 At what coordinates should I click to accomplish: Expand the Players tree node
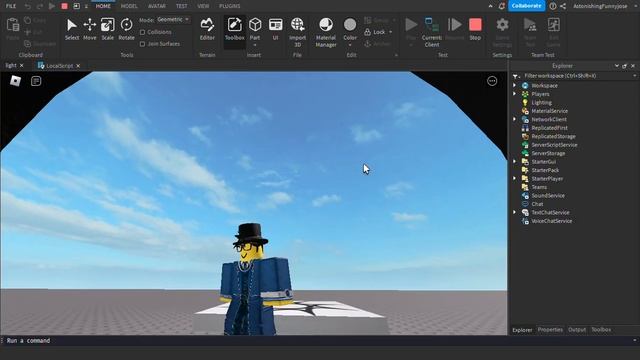coord(514,94)
